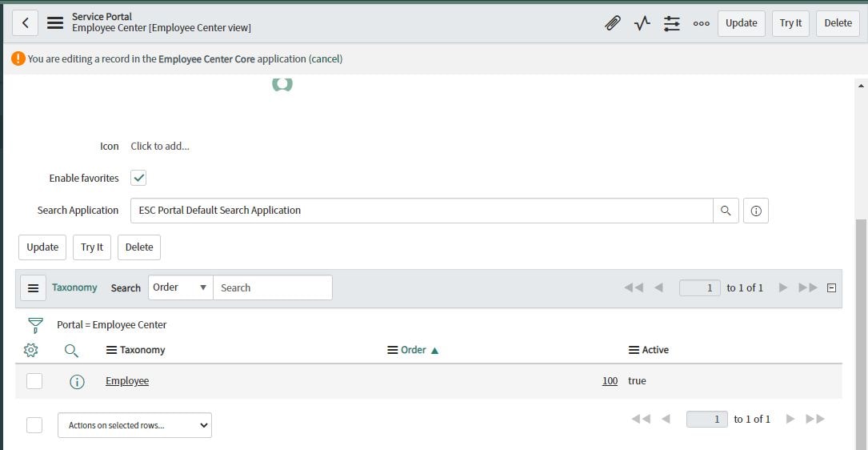This screenshot has width=868, height=450.
Task: Open the form context hamburger menu
Action: click(x=55, y=22)
